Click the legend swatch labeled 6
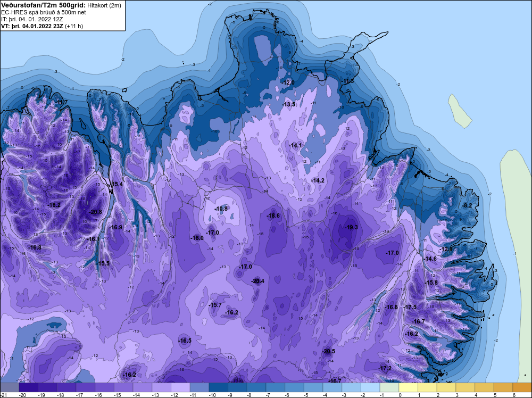 [x=522, y=387]
